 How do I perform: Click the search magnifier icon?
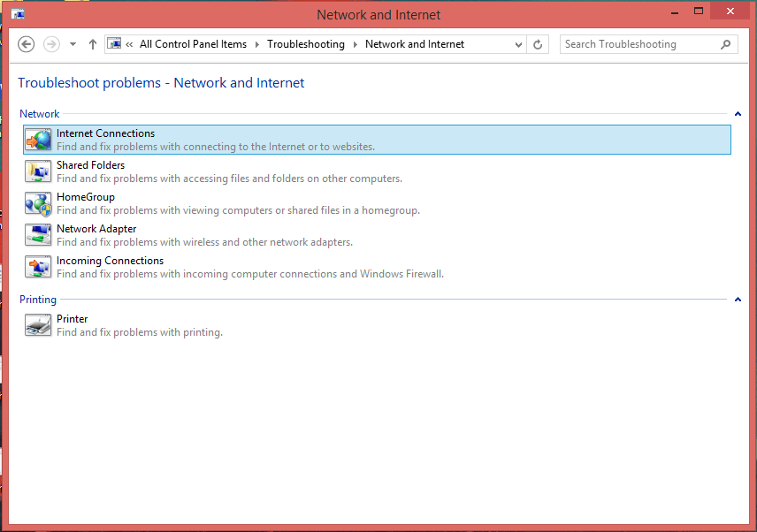click(725, 44)
